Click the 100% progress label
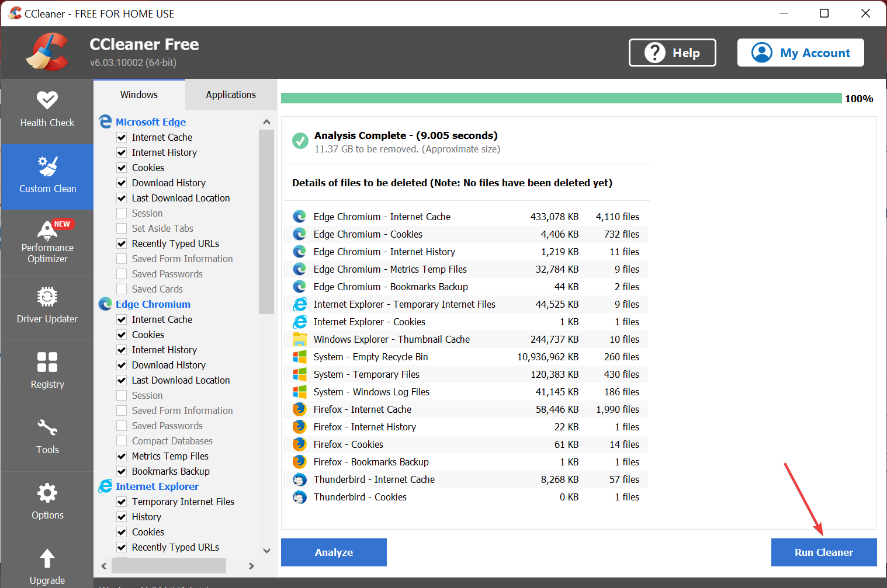The width and height of the screenshot is (887, 588). pos(859,99)
